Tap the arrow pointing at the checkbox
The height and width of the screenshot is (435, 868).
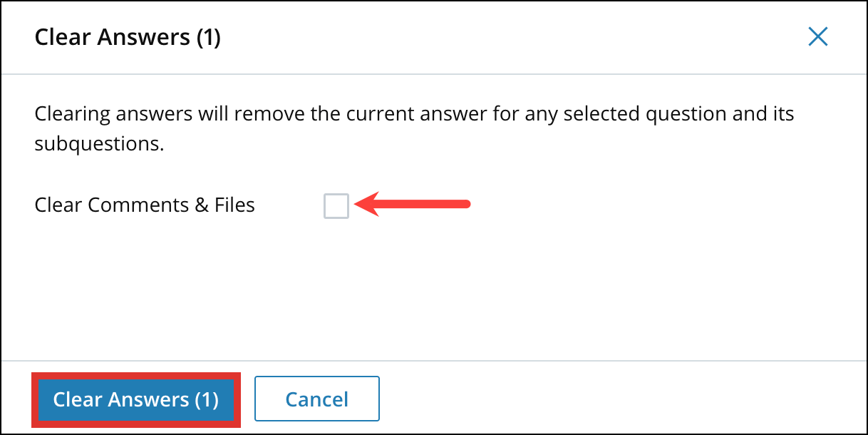click(x=413, y=204)
